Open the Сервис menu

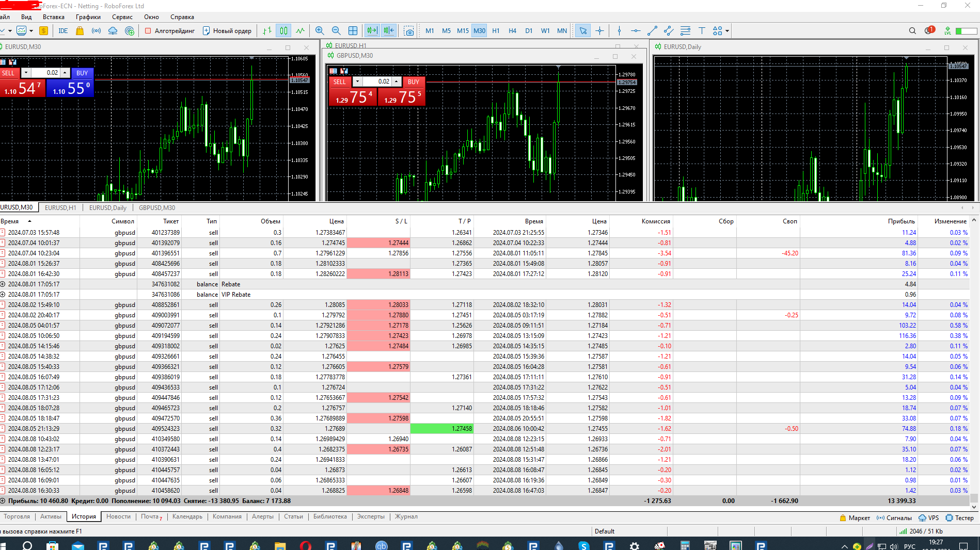pyautogui.click(x=122, y=17)
